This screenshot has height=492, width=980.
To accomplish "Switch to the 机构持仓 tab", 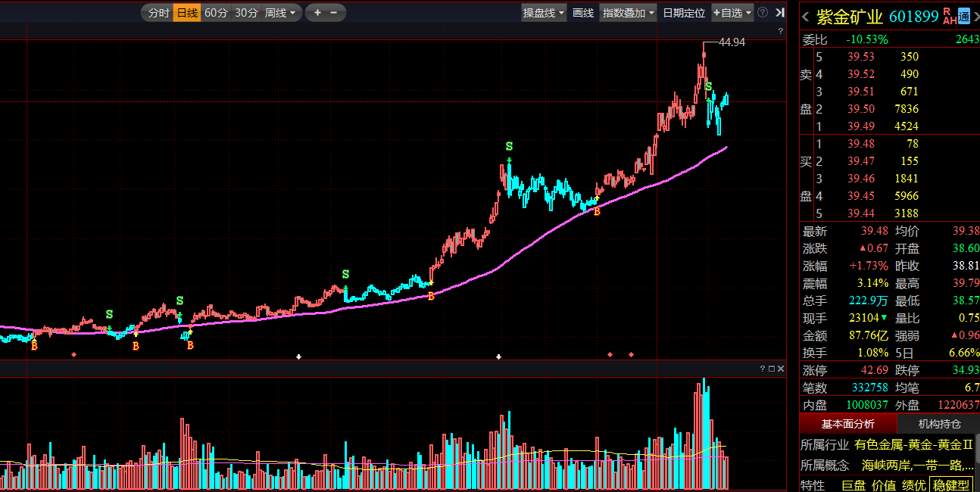I will tap(939, 424).
